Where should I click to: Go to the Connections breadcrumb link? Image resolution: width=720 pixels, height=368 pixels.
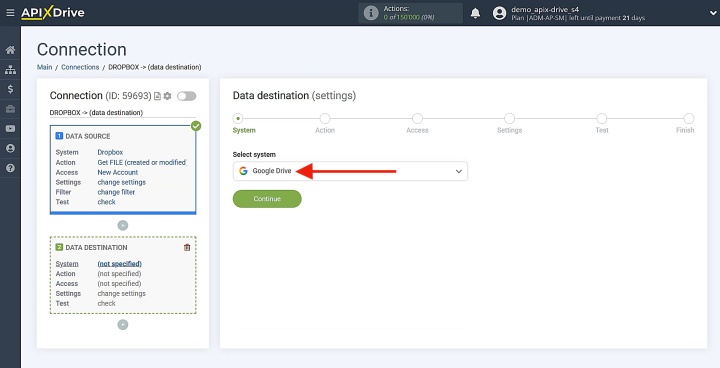80,67
